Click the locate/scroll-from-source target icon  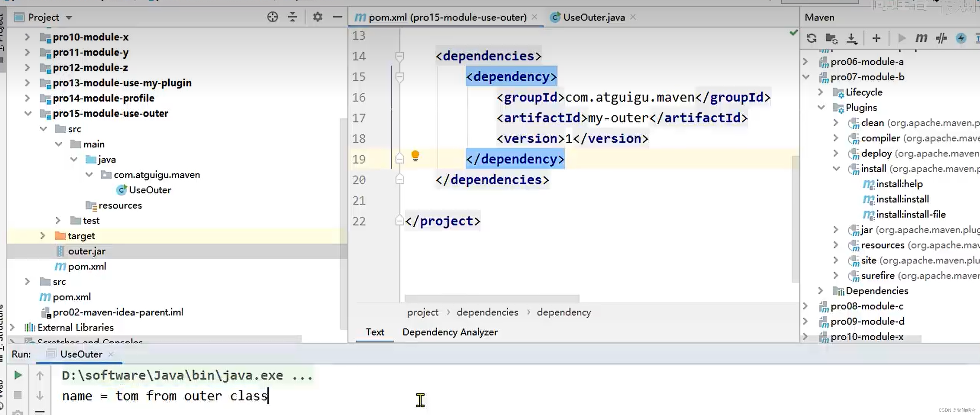(272, 17)
